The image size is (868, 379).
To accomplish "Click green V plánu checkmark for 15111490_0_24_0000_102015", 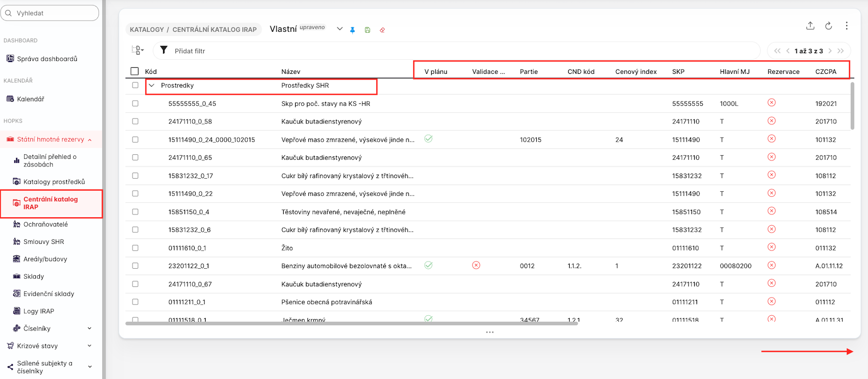I will pyautogui.click(x=428, y=139).
